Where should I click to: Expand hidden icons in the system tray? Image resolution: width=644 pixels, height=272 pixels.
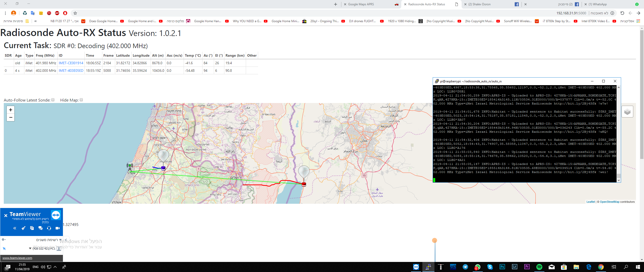55,267
